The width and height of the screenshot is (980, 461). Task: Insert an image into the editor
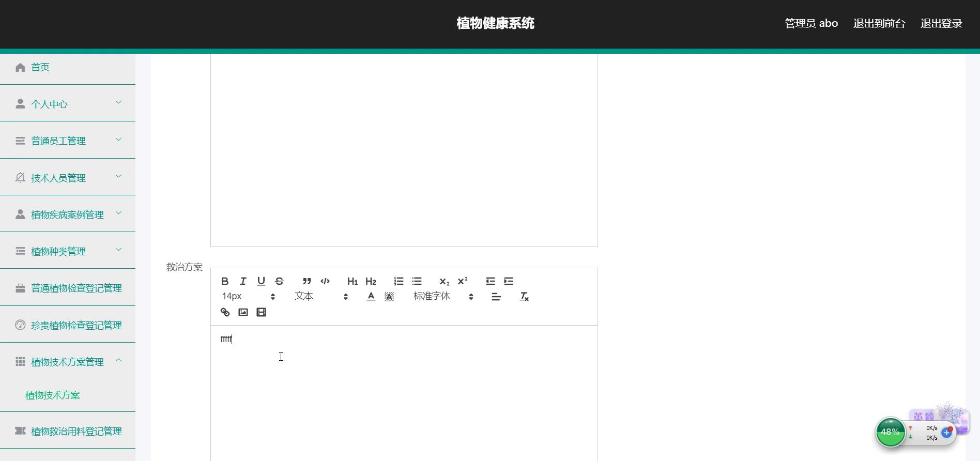(x=243, y=312)
